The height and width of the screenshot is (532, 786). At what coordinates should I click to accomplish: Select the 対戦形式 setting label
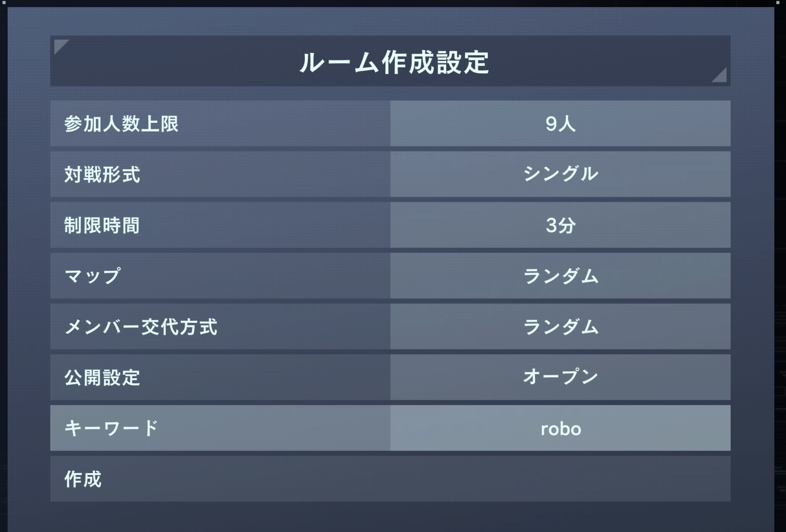click(x=102, y=175)
